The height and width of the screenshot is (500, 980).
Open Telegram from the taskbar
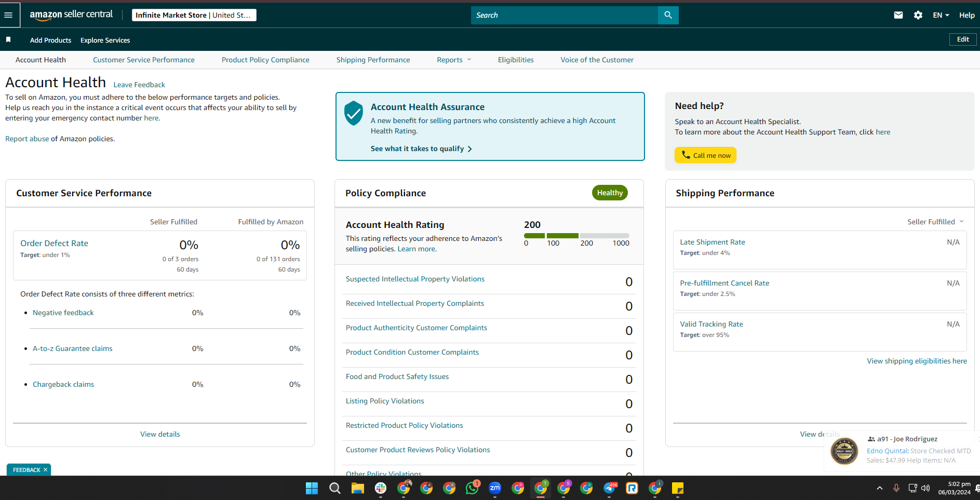coord(609,488)
